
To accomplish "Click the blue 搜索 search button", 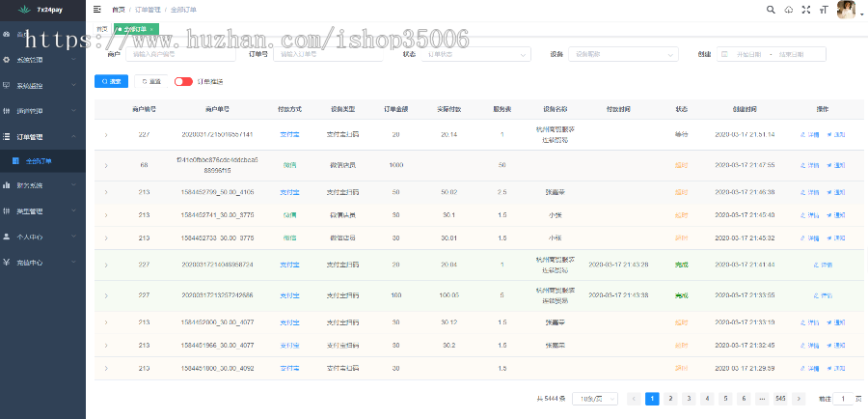I will (x=111, y=81).
